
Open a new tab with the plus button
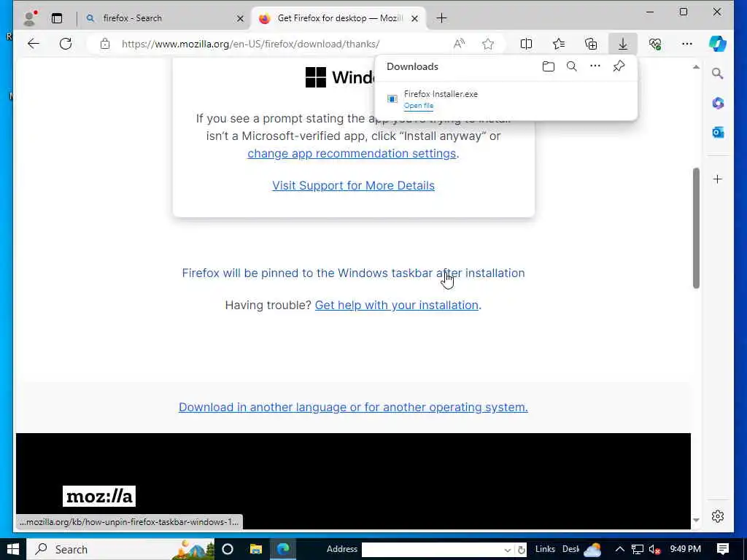[441, 18]
